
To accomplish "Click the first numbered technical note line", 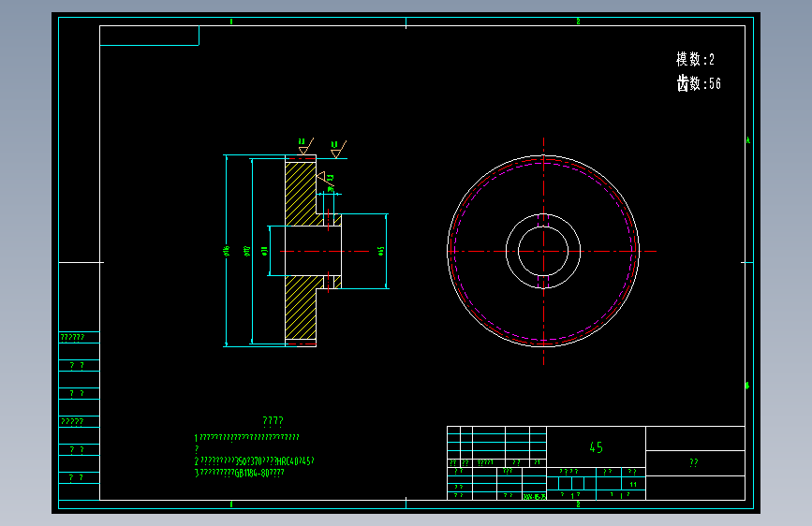I will tap(247, 437).
